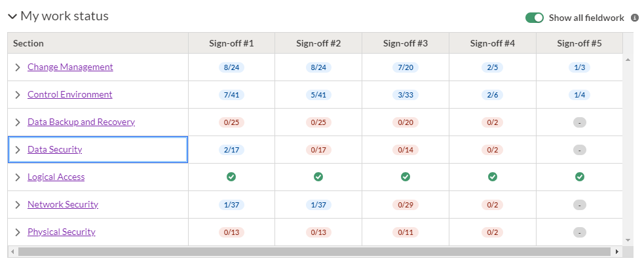Expand the Change Management row
Screen dimensions: 644x269
18,67
